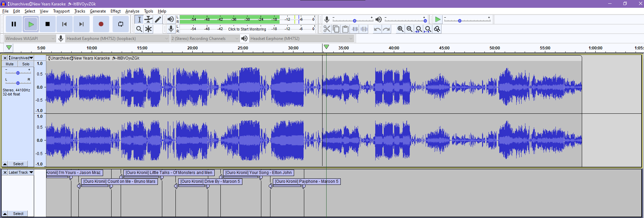Image resolution: width=644 pixels, height=218 pixels.
Task: Click the Silence Audio icon
Action: point(364,29)
